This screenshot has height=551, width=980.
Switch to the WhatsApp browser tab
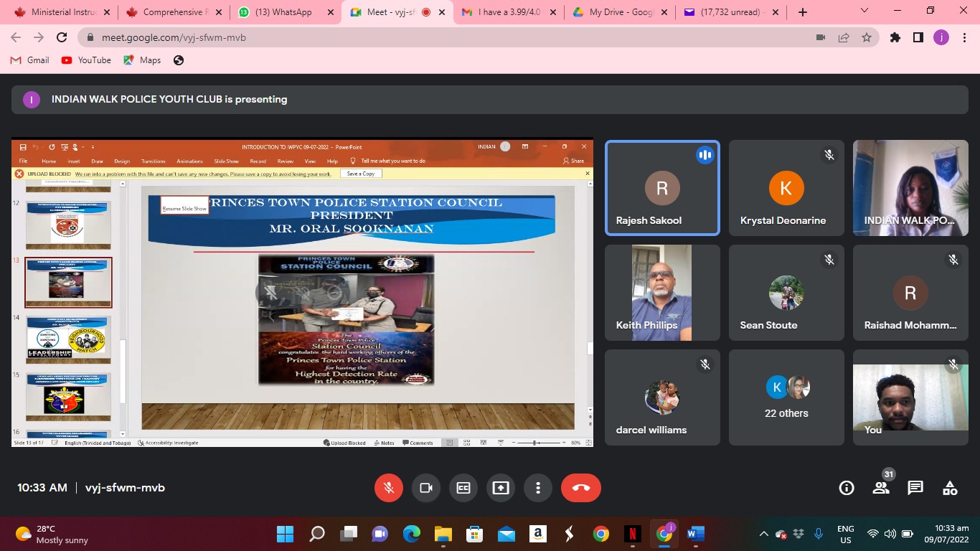[284, 12]
